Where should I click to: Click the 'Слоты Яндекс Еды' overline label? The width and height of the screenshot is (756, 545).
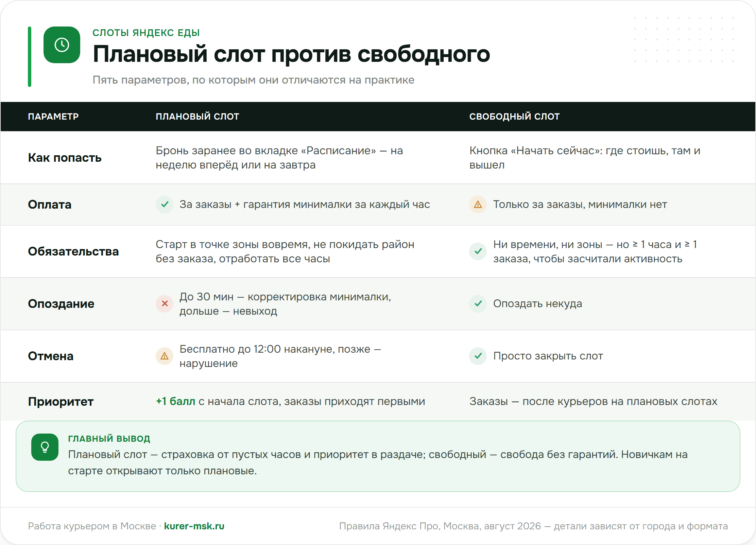pos(146,33)
